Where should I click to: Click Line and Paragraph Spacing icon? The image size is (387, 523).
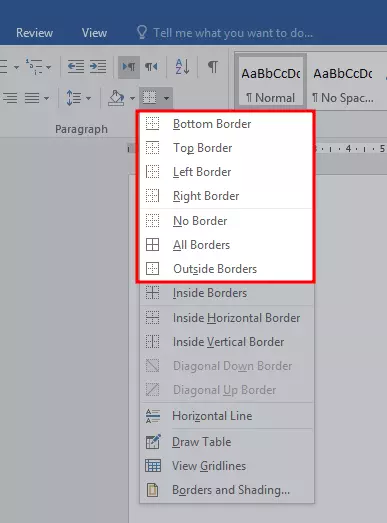tap(74, 98)
